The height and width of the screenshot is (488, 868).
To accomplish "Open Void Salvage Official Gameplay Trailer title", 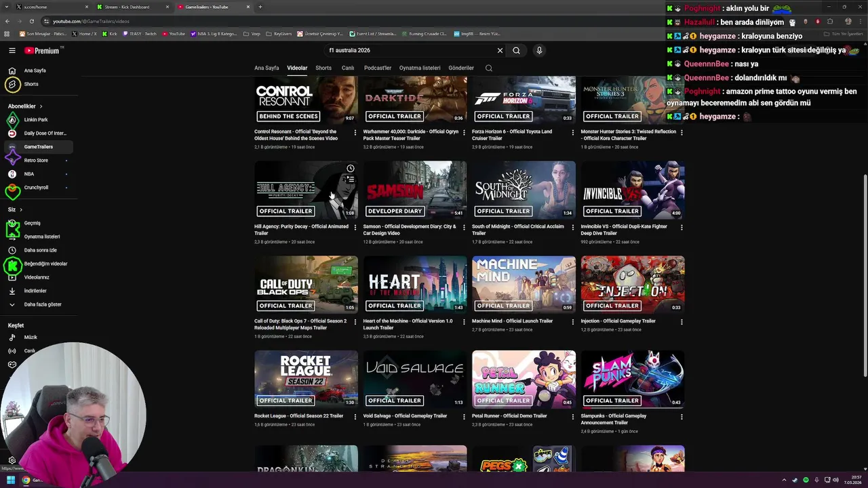I will (x=405, y=415).
